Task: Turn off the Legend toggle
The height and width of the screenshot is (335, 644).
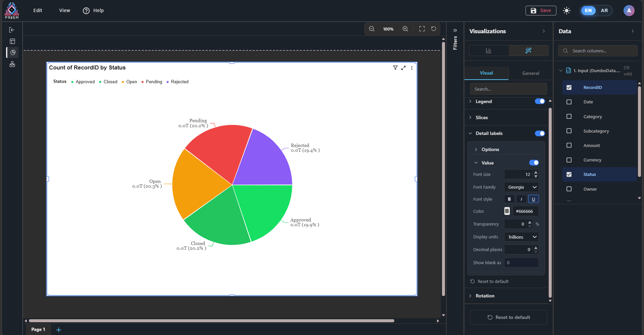Action: pyautogui.click(x=540, y=101)
